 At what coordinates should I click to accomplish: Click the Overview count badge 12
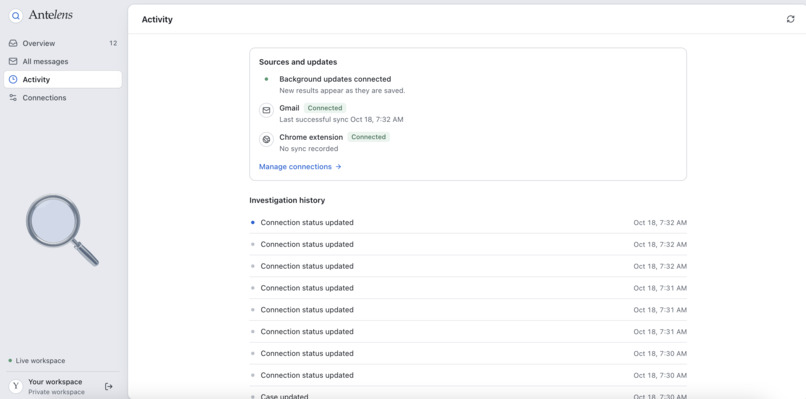[x=113, y=43]
